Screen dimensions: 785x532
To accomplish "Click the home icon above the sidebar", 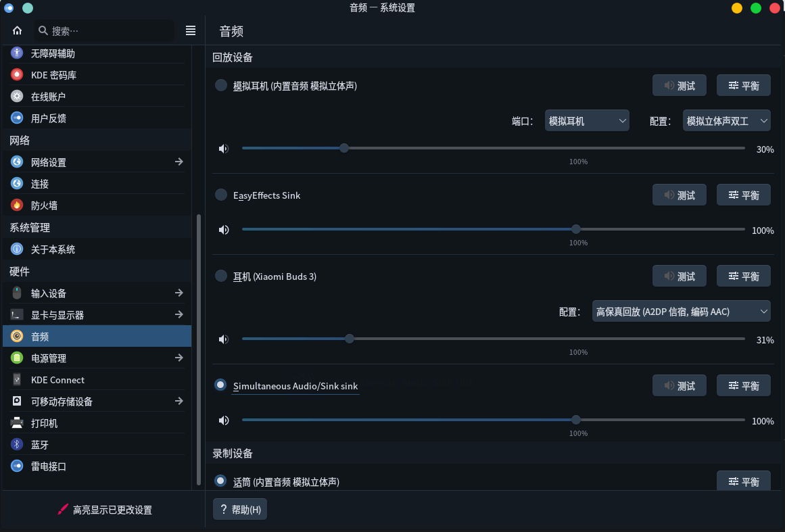I will 17,30.
